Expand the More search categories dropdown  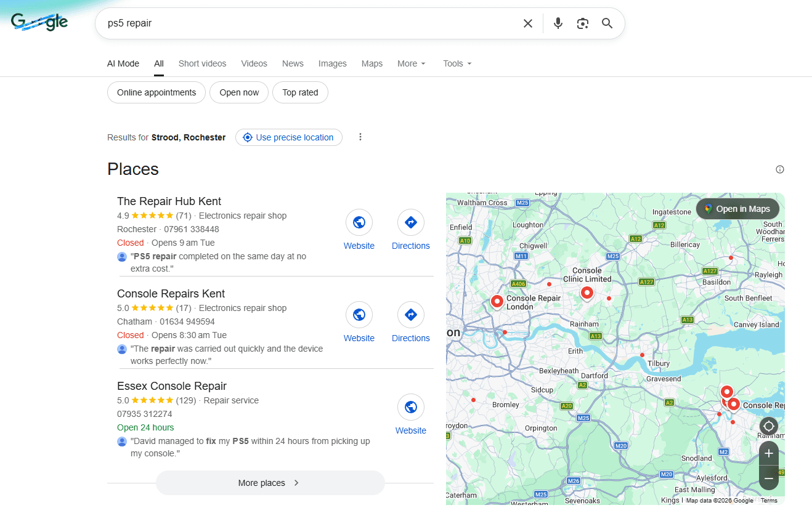pyautogui.click(x=412, y=63)
